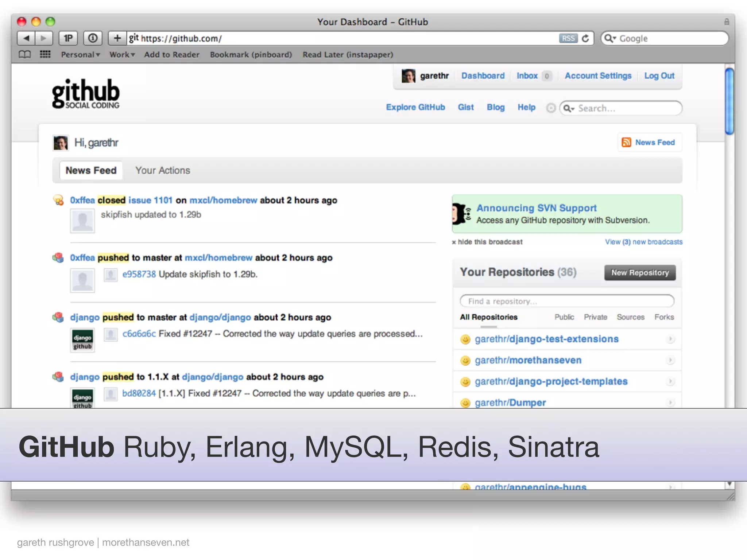Open the Inbox link
747x560 pixels.
click(x=527, y=76)
